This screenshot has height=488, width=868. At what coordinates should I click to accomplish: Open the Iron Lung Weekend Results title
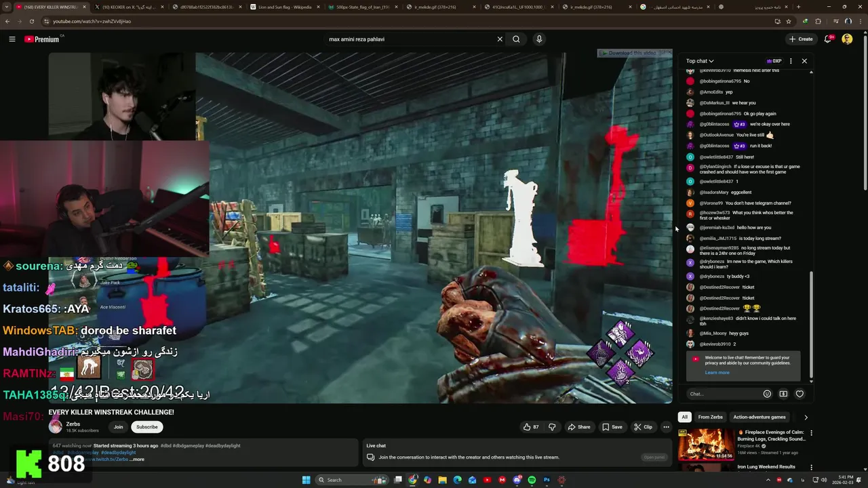766,467
